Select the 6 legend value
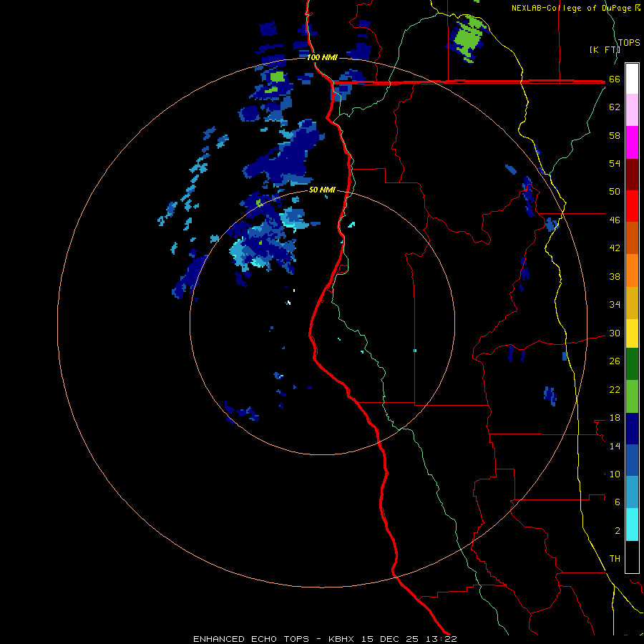Image resolution: width=644 pixels, height=644 pixels. click(x=618, y=502)
